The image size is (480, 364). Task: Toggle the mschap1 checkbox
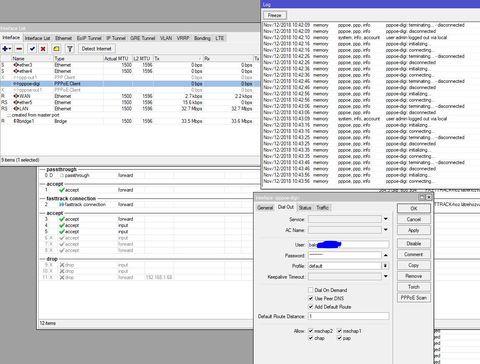pyautogui.click(x=339, y=331)
